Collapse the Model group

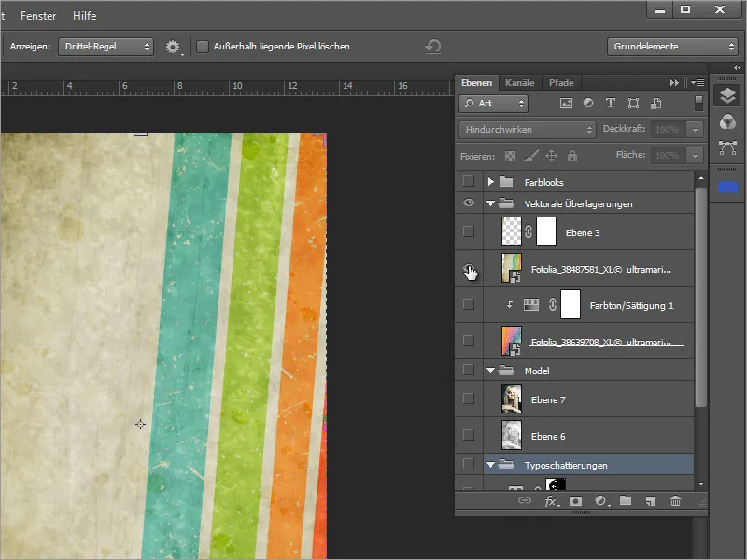pos(491,371)
